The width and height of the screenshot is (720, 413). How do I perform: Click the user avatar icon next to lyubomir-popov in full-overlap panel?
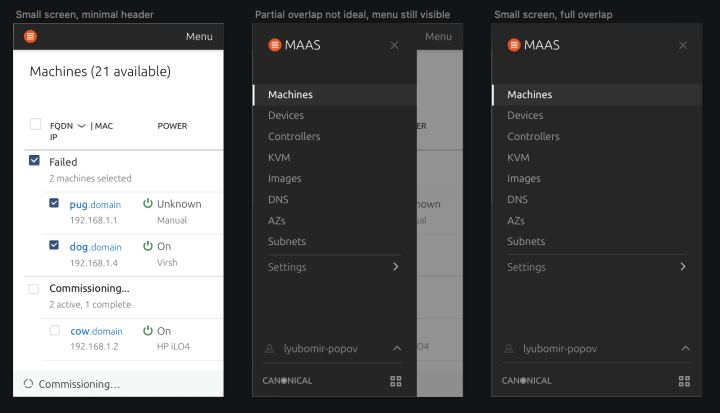click(509, 349)
